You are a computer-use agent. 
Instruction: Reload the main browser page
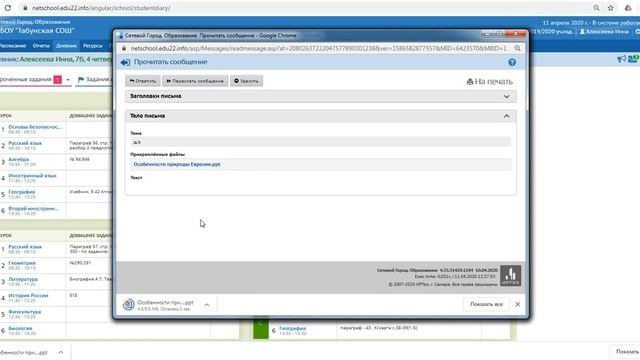(8, 8)
